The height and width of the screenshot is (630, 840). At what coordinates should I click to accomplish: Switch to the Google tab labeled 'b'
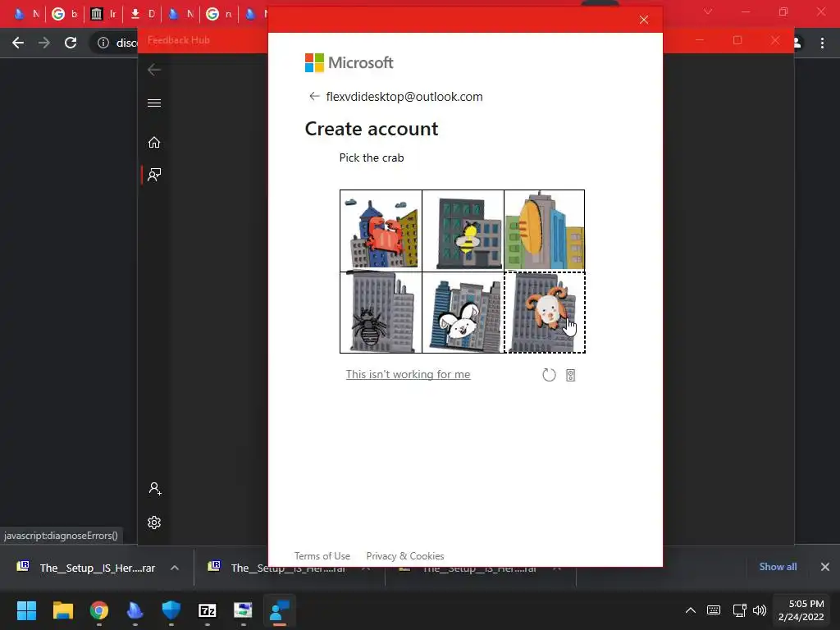click(65, 14)
